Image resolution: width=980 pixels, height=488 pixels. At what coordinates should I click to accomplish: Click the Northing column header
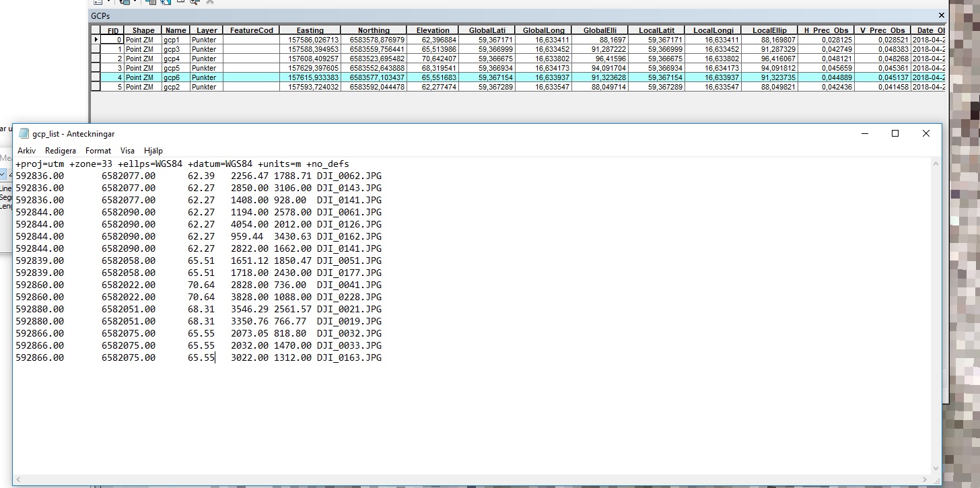[374, 30]
